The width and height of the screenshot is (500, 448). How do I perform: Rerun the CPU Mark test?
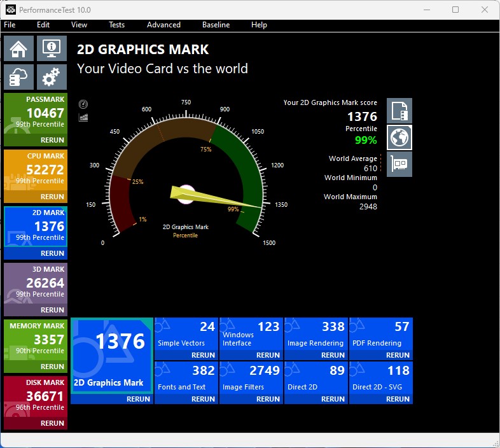coord(52,197)
